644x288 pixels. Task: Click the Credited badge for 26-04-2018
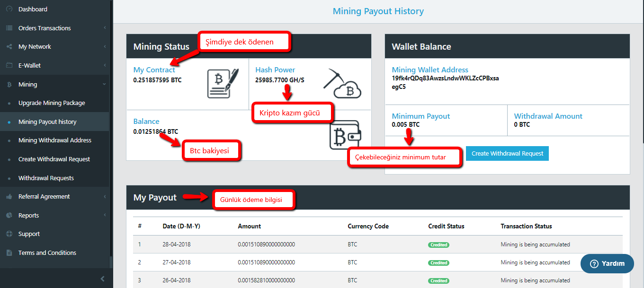(439, 281)
